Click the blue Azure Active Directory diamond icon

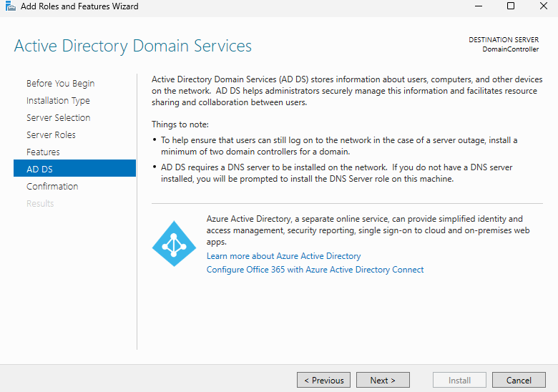coord(174,244)
